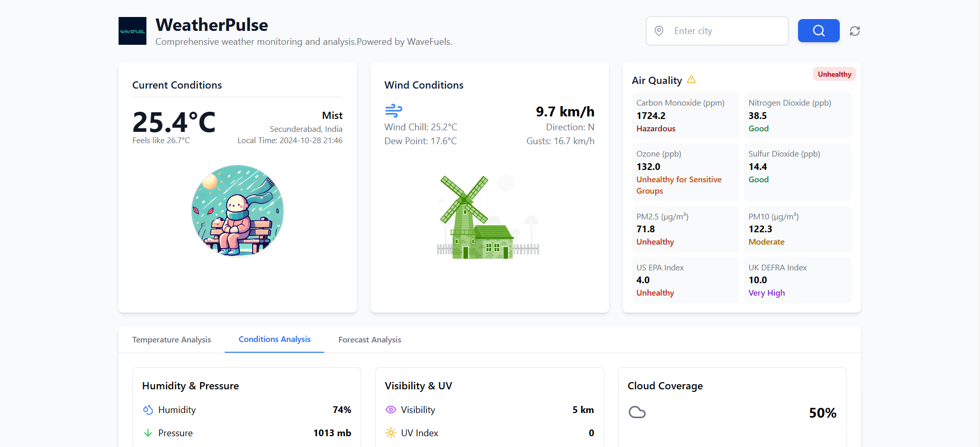This screenshot has width=980, height=447.
Task: Click the WaveFuel logo icon
Action: tap(132, 31)
